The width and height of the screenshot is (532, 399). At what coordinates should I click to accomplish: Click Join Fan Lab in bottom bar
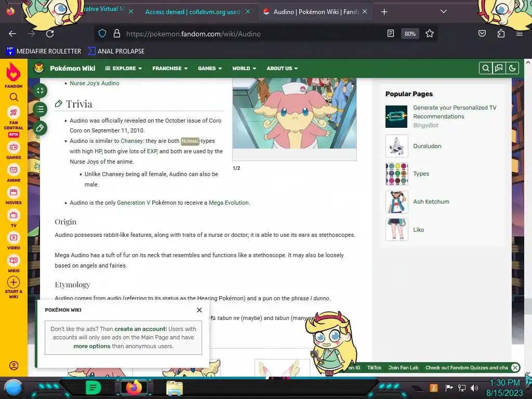click(403, 367)
